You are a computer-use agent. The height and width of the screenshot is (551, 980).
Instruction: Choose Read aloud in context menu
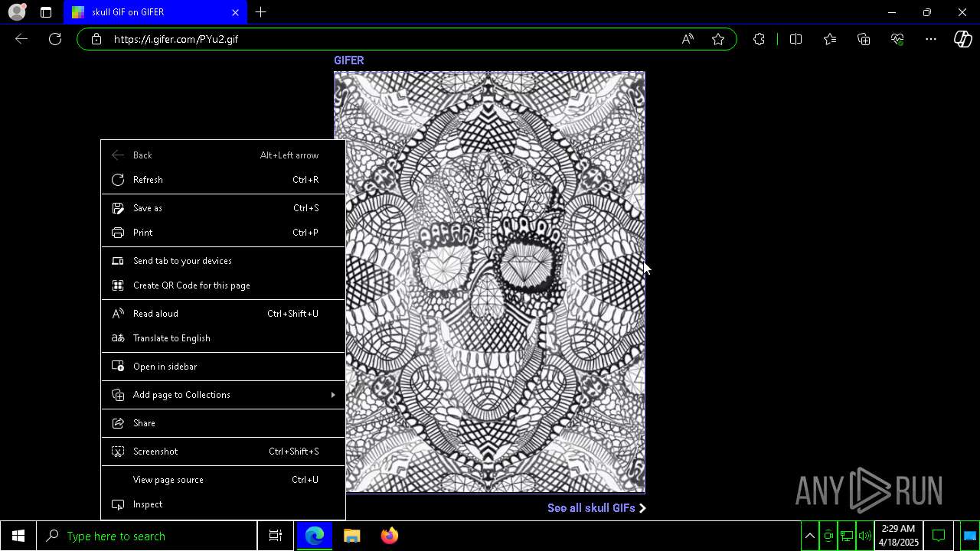[223, 314]
